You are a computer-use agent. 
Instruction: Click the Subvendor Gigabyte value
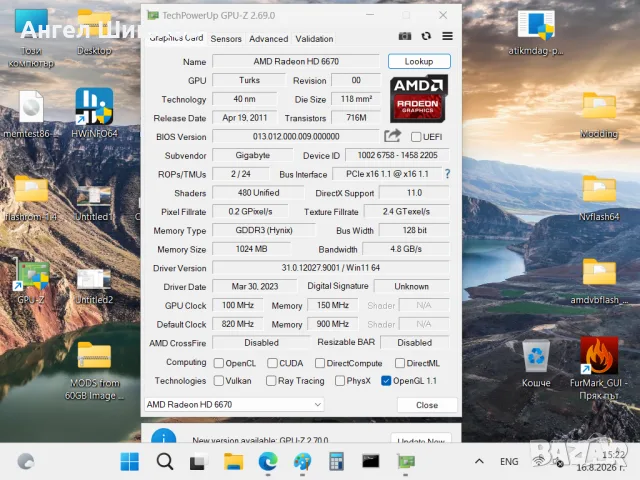(253, 155)
